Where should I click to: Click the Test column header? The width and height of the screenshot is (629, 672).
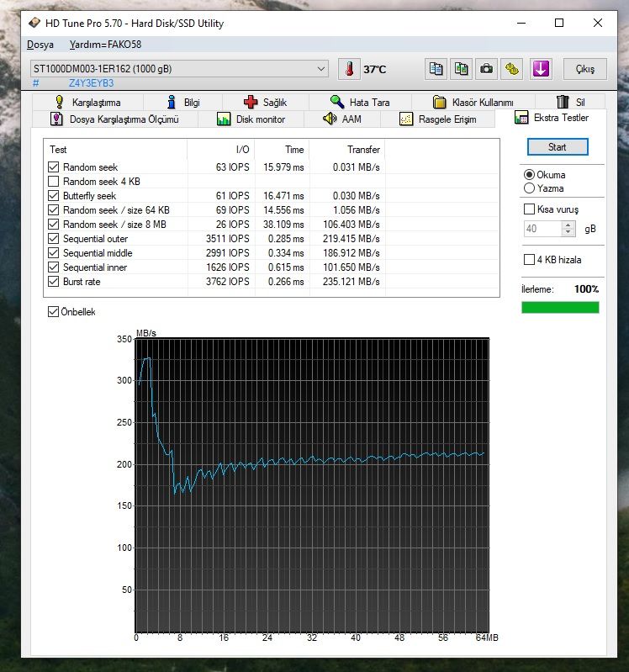tap(116, 149)
